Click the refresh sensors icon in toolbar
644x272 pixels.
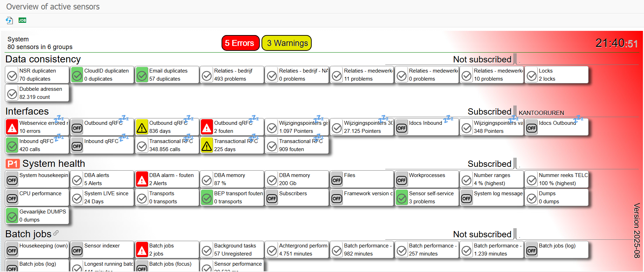click(9, 20)
